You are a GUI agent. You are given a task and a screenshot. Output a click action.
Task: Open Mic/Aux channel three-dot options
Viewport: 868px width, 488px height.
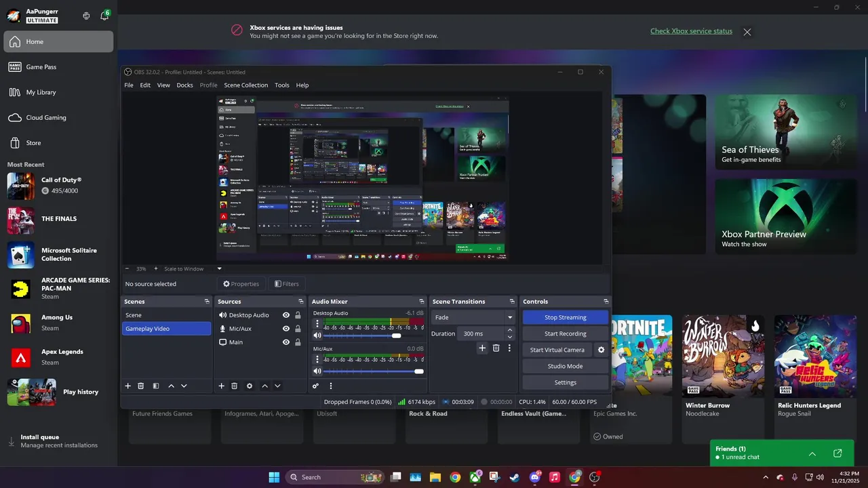(317, 359)
